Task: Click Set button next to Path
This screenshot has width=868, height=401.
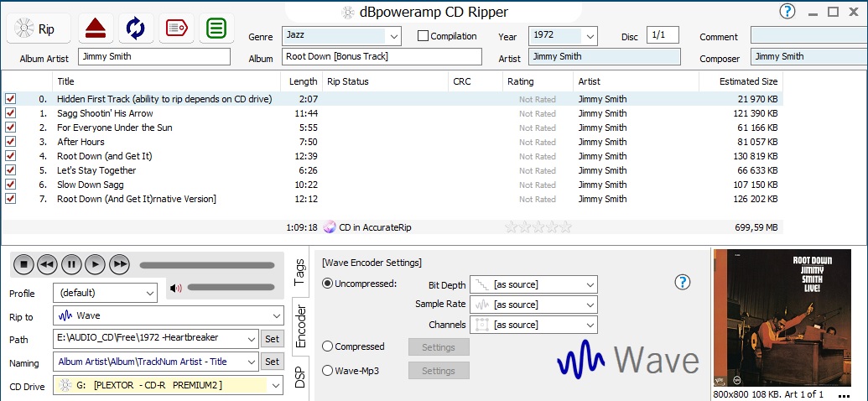Action: 272,338
